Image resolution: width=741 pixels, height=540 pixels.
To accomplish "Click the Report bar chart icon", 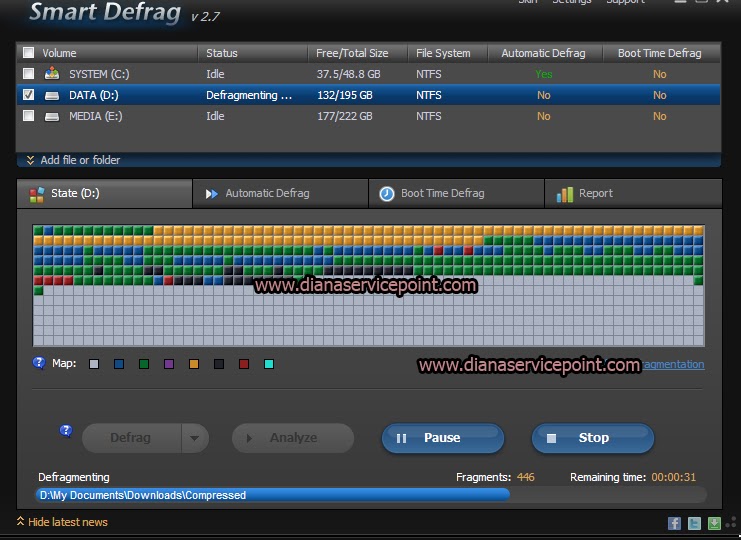I will [x=565, y=194].
